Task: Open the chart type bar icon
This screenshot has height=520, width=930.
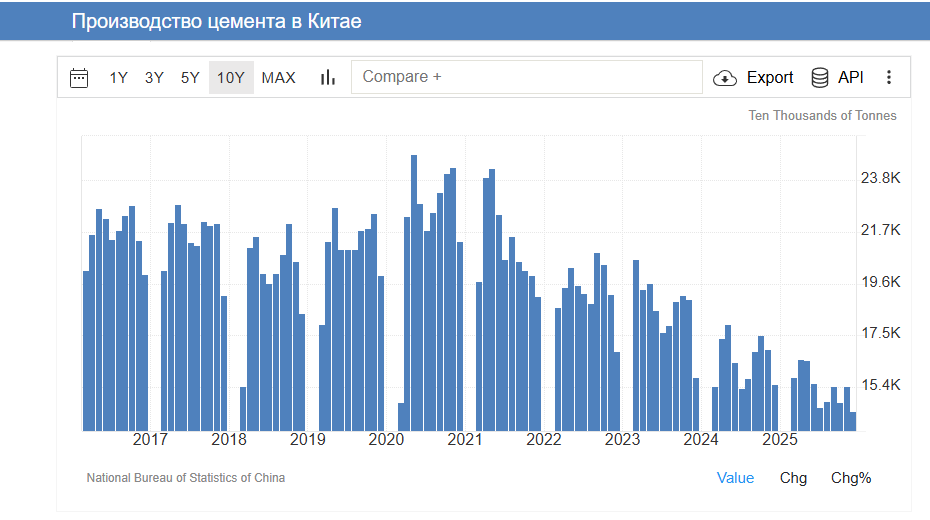Action: click(x=327, y=78)
